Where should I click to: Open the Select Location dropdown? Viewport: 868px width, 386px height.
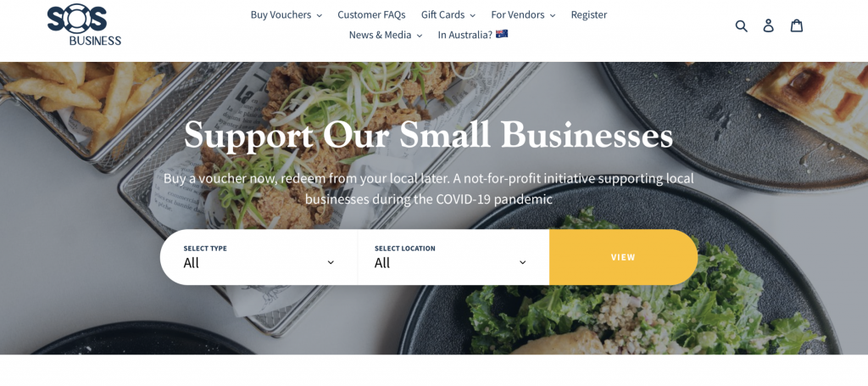[x=453, y=258]
